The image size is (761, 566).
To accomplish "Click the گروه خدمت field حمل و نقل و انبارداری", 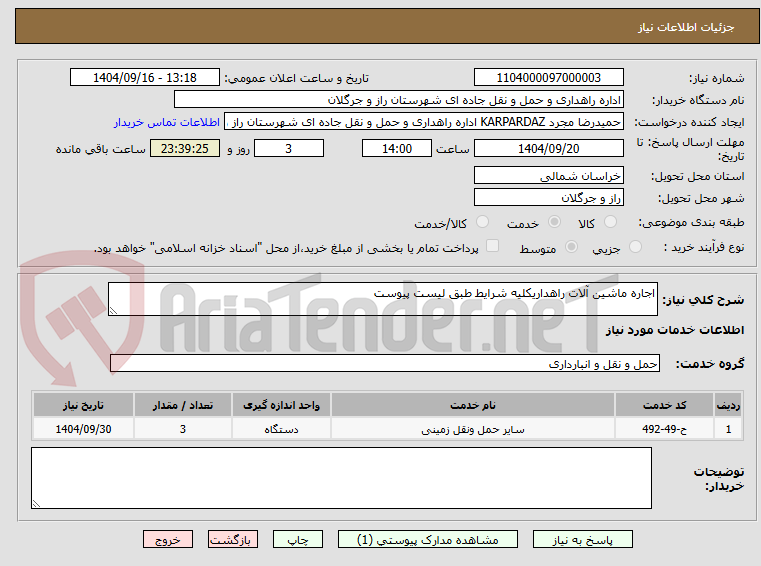I will (x=385, y=363).
